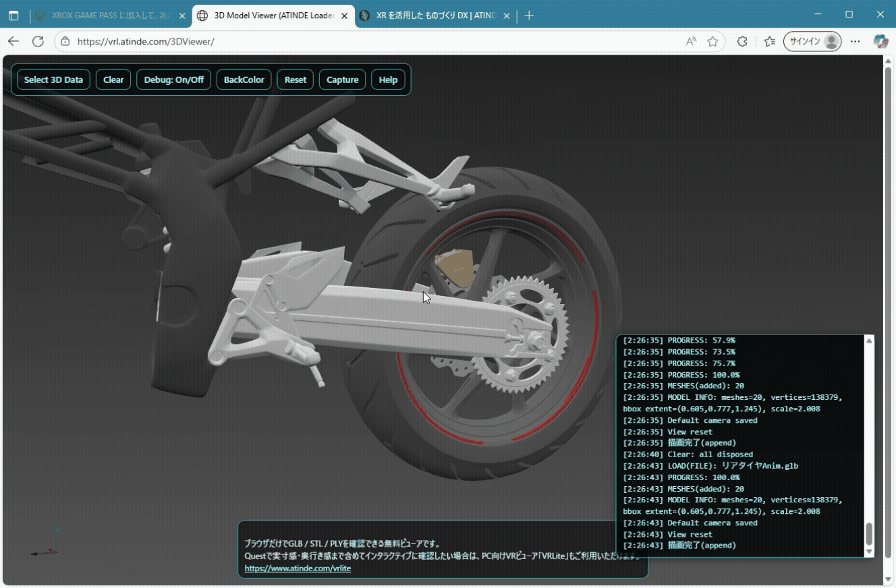
Task: Click the Read aloud icon in address bar
Action: (691, 42)
